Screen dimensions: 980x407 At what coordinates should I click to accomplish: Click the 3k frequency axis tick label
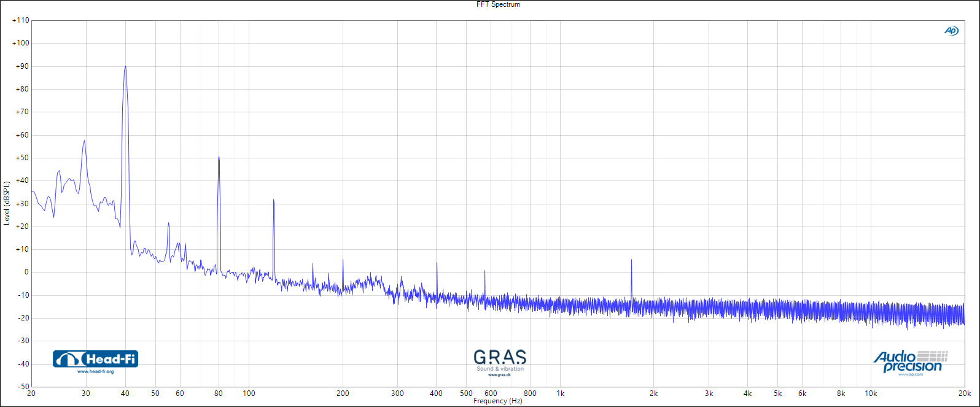tap(709, 393)
